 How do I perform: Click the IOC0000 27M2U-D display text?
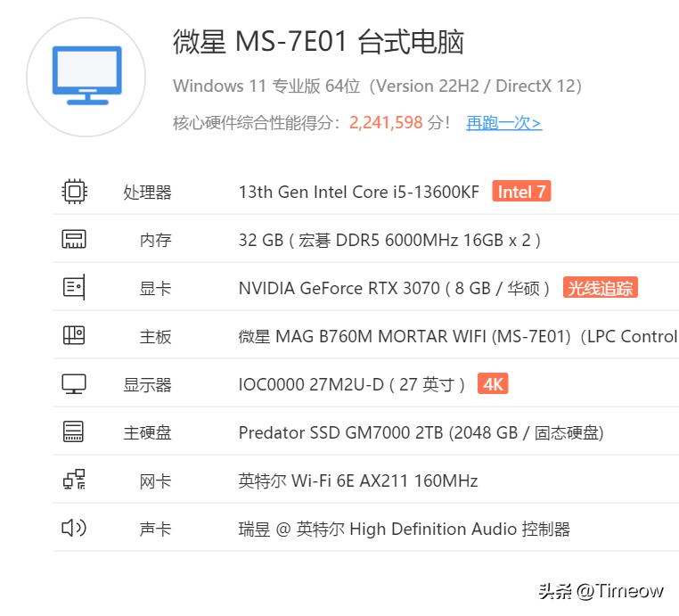click(x=352, y=384)
